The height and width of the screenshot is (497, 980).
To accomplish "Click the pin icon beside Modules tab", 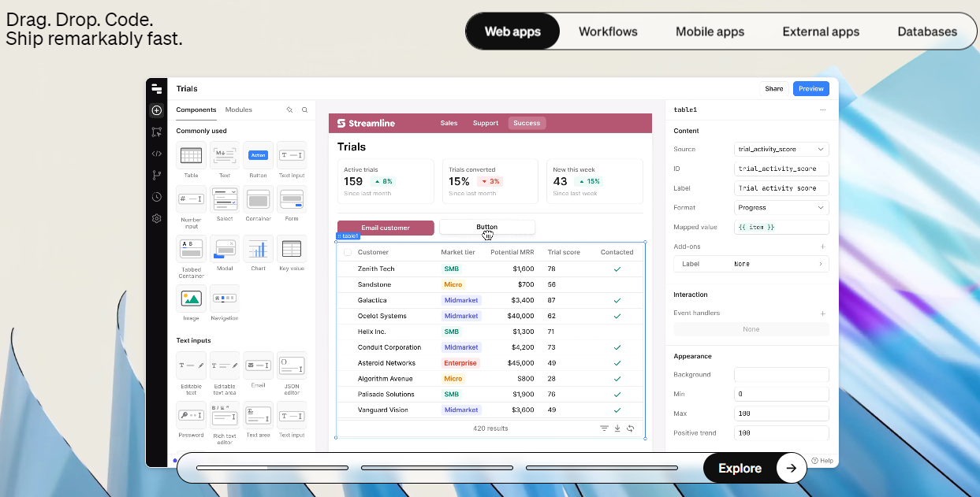I will click(289, 110).
